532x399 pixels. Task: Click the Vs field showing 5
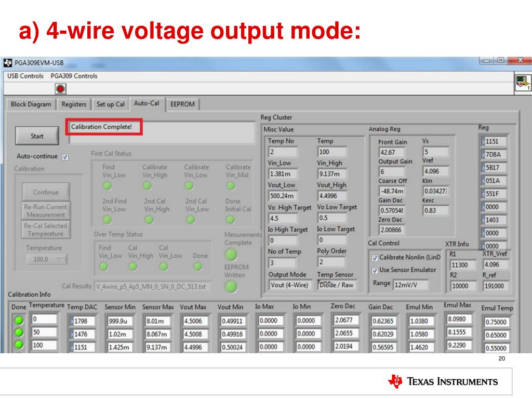[x=436, y=152]
